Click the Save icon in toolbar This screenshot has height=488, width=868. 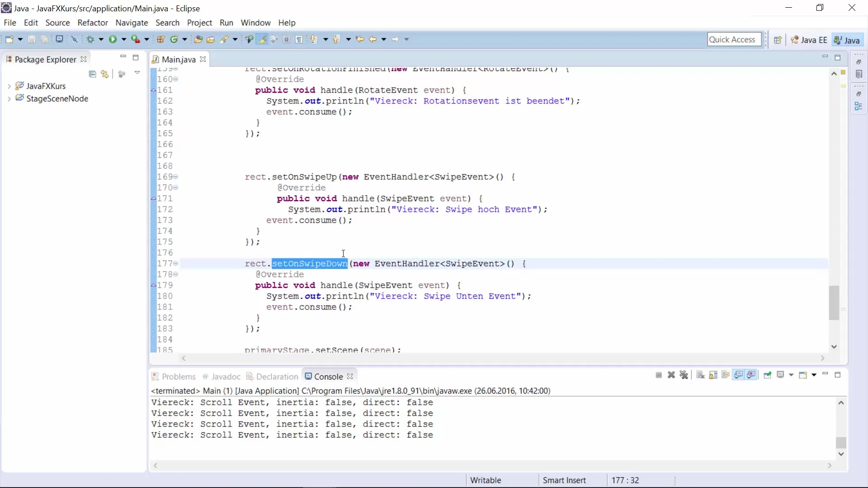pyautogui.click(x=32, y=39)
